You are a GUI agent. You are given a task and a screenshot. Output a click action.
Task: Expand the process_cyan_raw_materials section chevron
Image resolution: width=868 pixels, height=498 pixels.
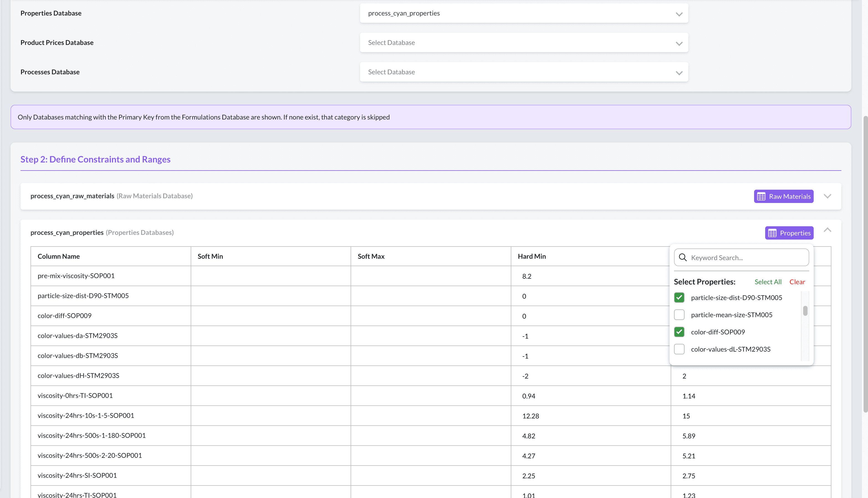[827, 196]
